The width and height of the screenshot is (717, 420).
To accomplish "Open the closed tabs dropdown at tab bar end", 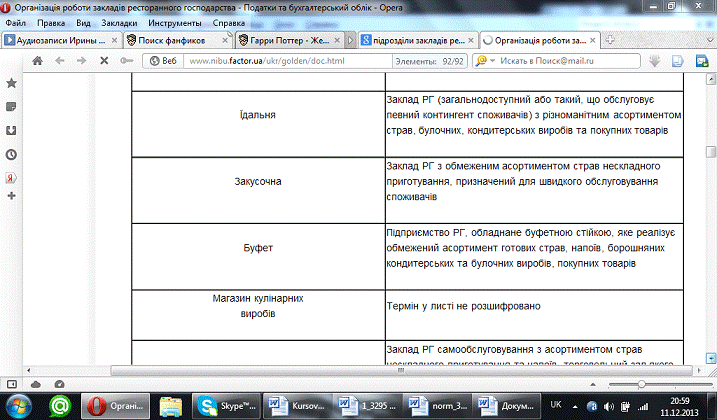I will 710,40.
